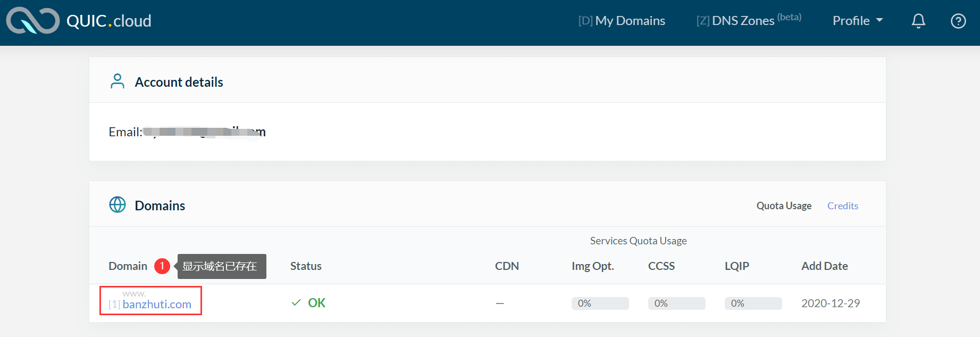Click the 2020-12-29 add date value
Screen dimensions: 980x337
click(x=831, y=303)
